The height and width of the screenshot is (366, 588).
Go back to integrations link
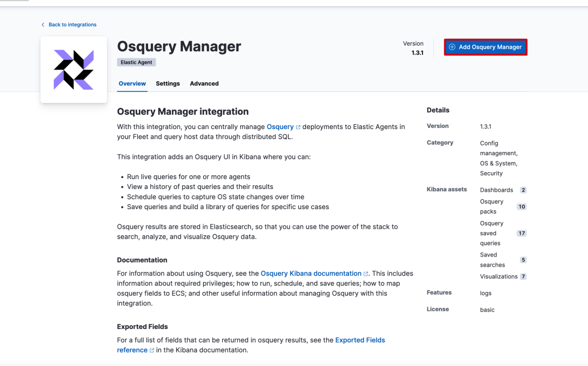[x=72, y=25]
